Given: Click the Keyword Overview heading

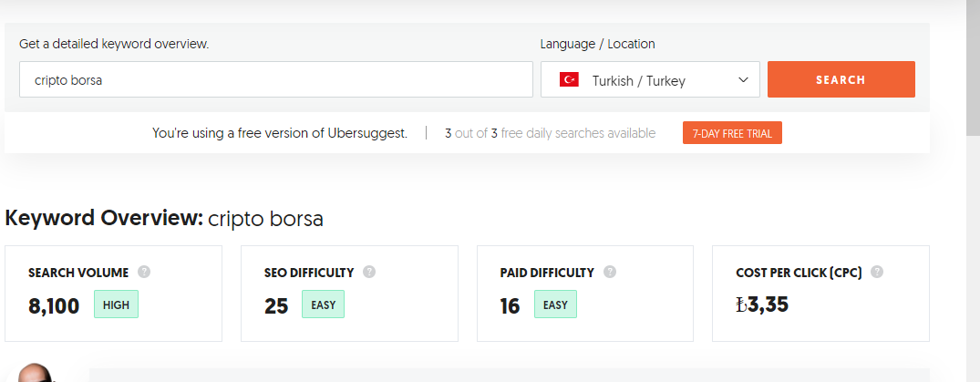Looking at the screenshot, I should [x=164, y=218].
